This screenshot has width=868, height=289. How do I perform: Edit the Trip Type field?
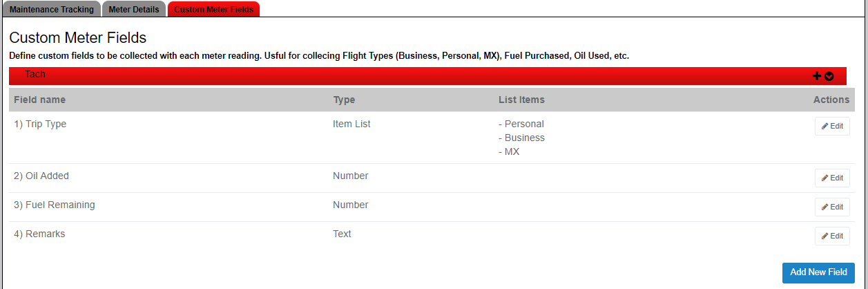tap(832, 127)
